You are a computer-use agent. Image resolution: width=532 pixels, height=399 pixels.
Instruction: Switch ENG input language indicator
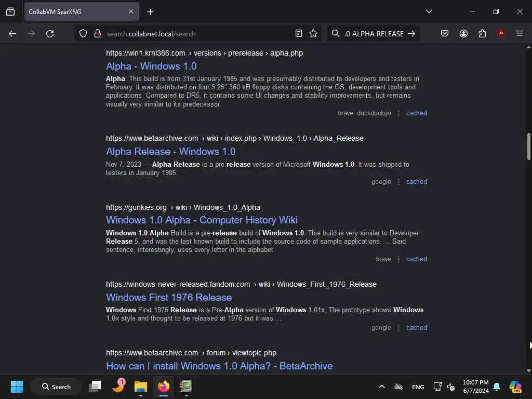(418, 387)
